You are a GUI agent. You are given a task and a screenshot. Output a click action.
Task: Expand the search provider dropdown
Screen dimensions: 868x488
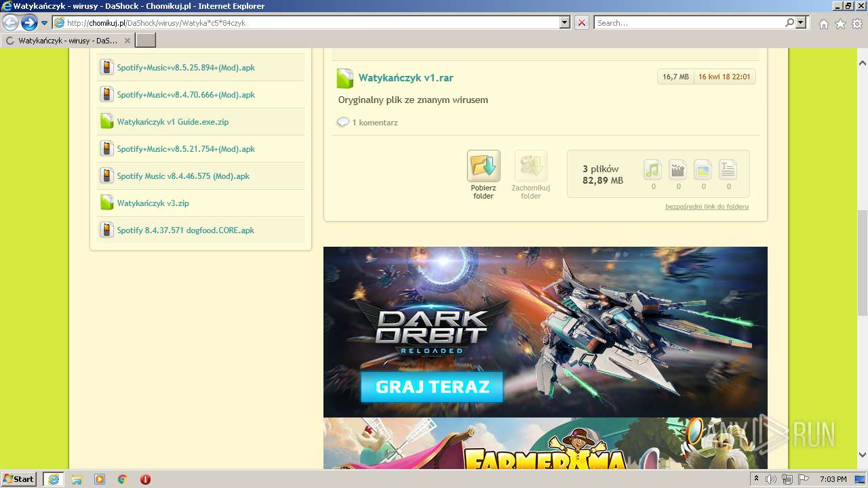click(802, 22)
